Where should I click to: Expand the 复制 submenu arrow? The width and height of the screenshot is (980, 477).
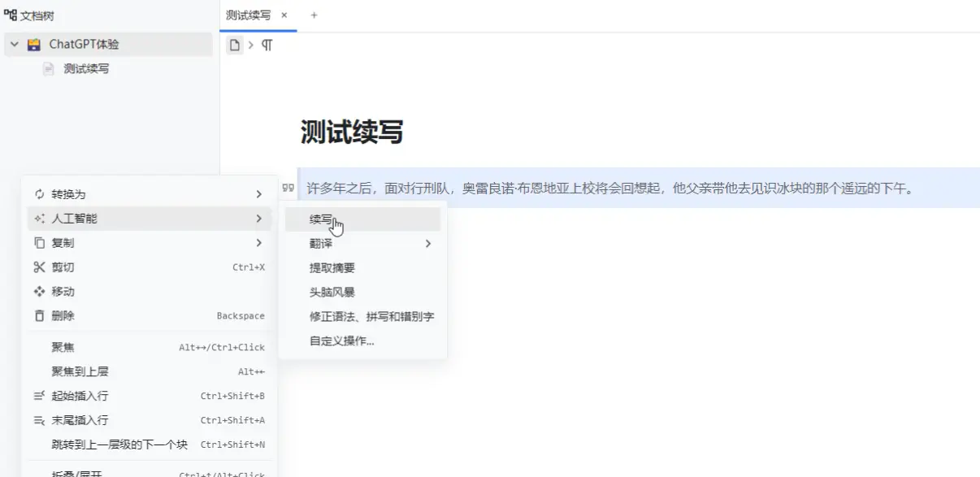(x=259, y=243)
